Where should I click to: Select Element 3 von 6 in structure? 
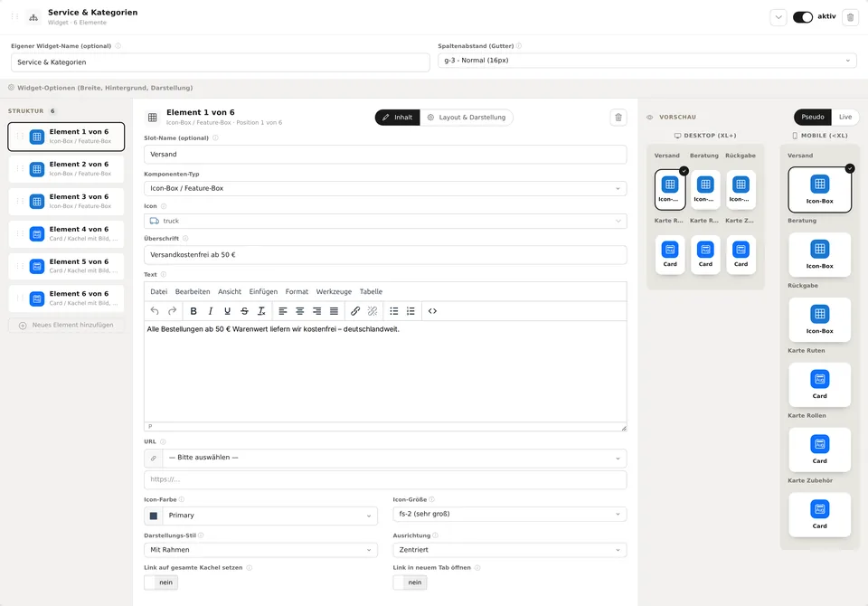tap(66, 201)
